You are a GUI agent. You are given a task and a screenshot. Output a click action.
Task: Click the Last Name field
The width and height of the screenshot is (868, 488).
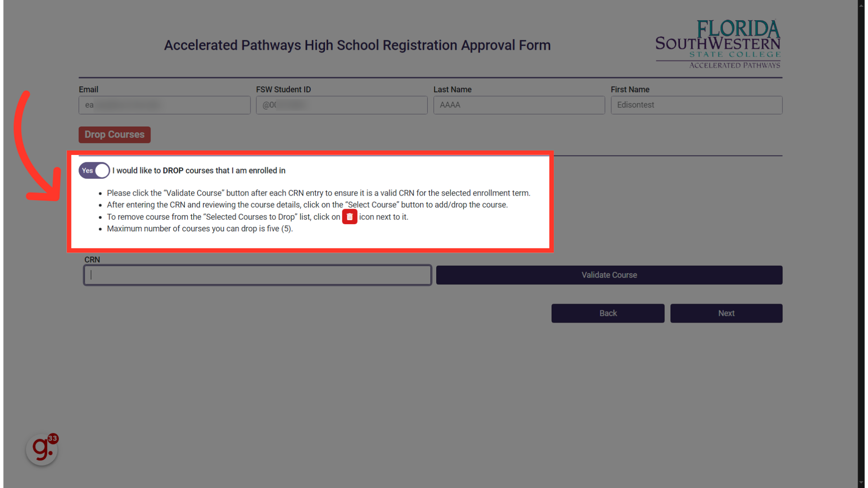pyautogui.click(x=519, y=105)
